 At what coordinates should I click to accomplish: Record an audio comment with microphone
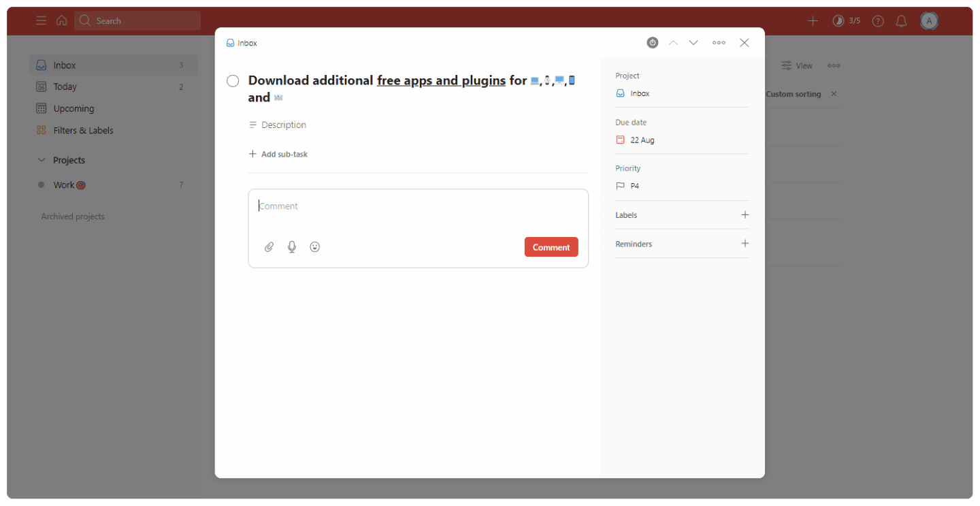(x=292, y=247)
